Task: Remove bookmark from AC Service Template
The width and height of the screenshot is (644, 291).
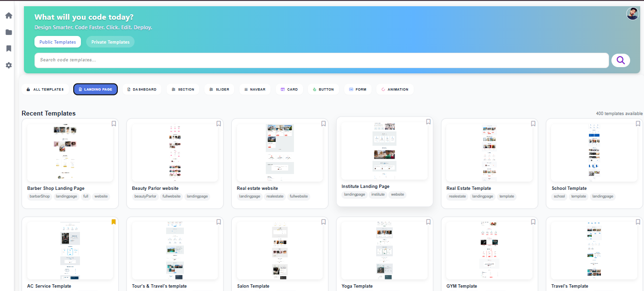Action: coord(114,222)
